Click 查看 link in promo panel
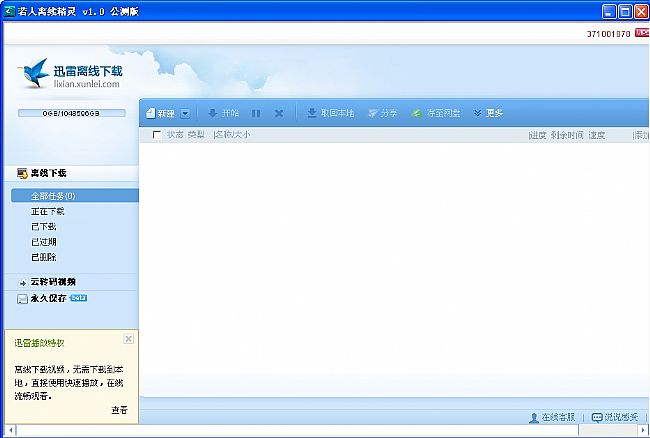The image size is (650, 438). tap(119, 410)
